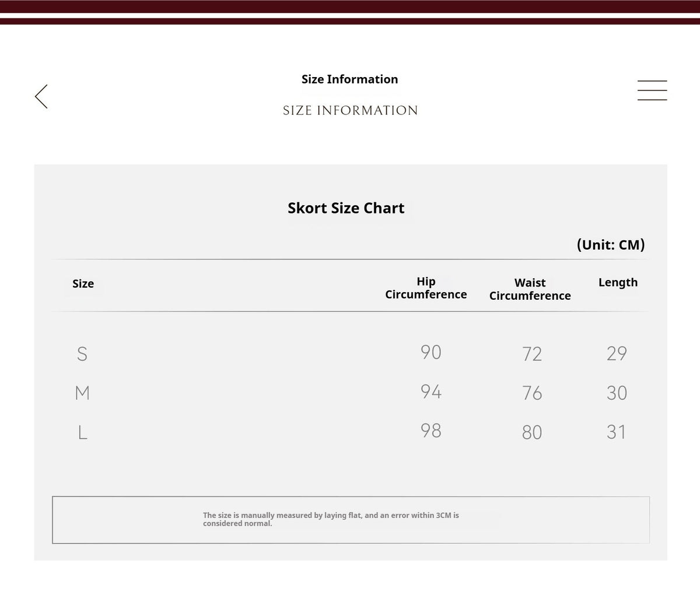Image resolution: width=700 pixels, height=595 pixels.
Task: Click length value 31 for size L
Action: (617, 432)
